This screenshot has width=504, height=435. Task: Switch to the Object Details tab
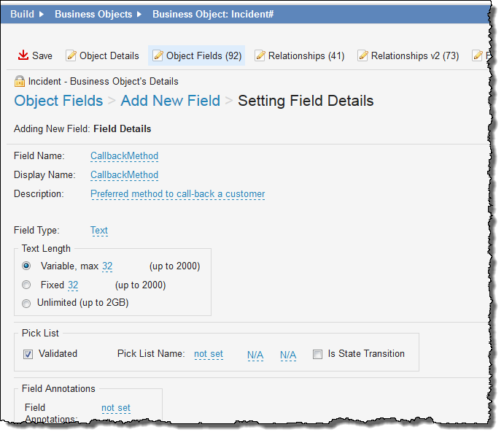(x=109, y=55)
